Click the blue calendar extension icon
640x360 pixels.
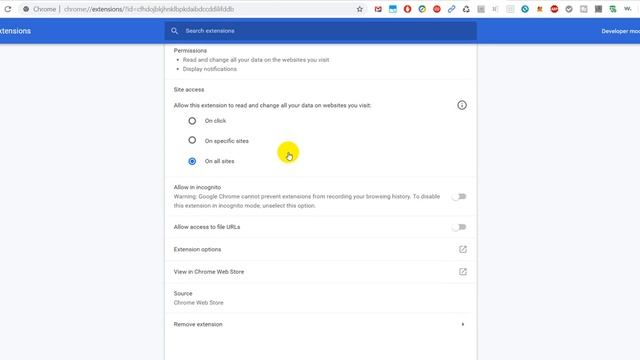click(x=393, y=9)
